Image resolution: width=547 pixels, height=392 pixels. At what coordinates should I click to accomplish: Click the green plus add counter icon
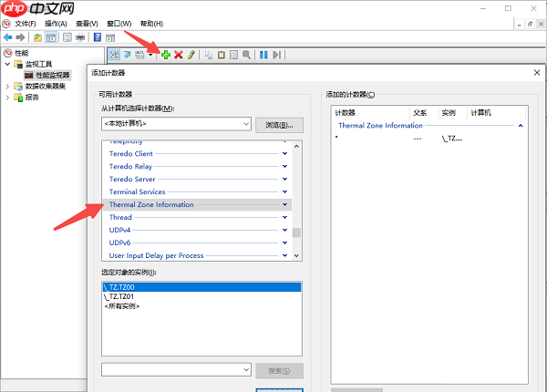coord(166,55)
